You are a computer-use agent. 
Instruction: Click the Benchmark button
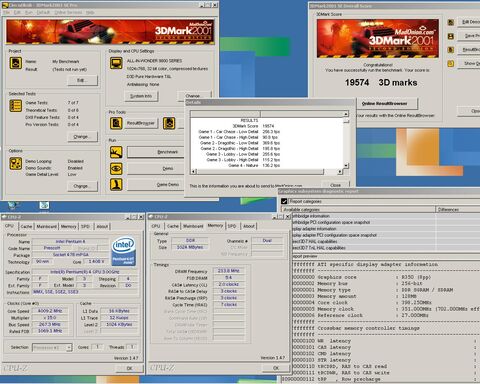point(156,152)
